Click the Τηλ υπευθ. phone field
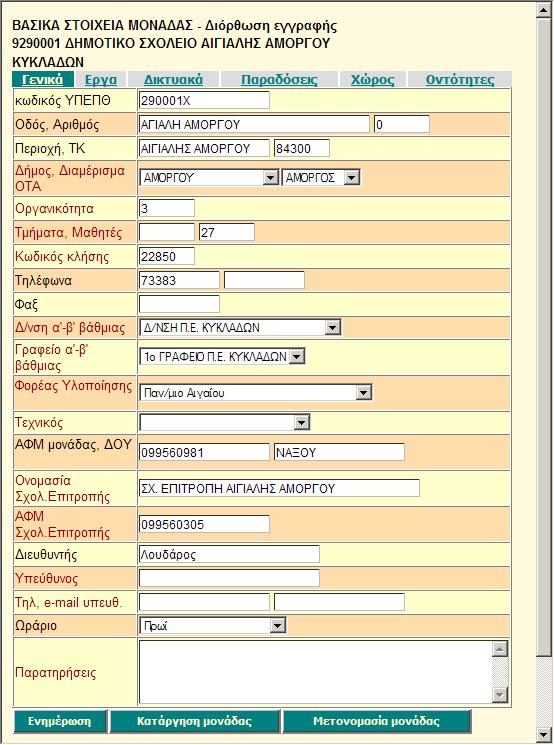 coord(204,602)
